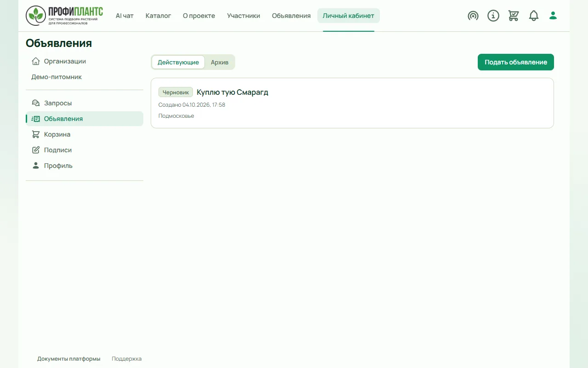Go to Каталог in top navigation
The image size is (588, 368).
point(158,16)
